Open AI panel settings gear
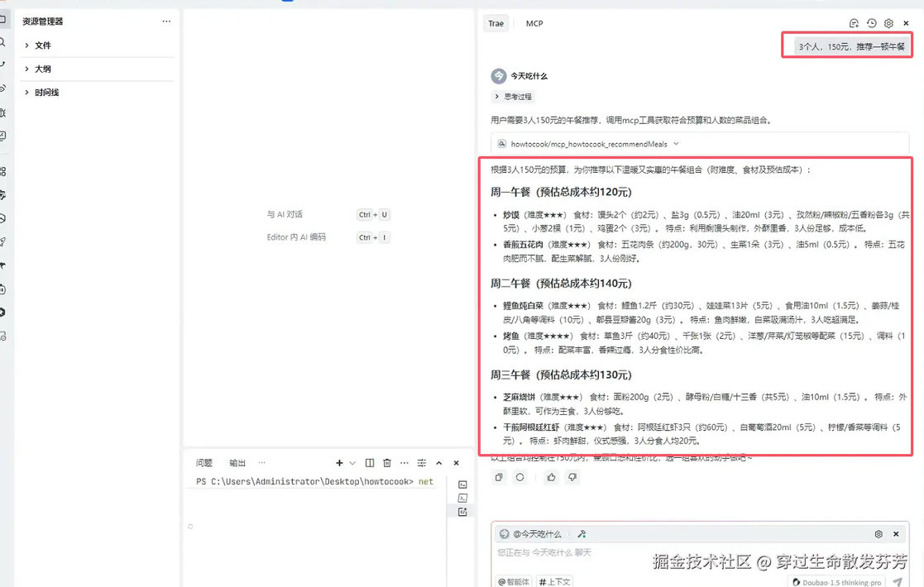This screenshot has height=587, width=924. (888, 23)
